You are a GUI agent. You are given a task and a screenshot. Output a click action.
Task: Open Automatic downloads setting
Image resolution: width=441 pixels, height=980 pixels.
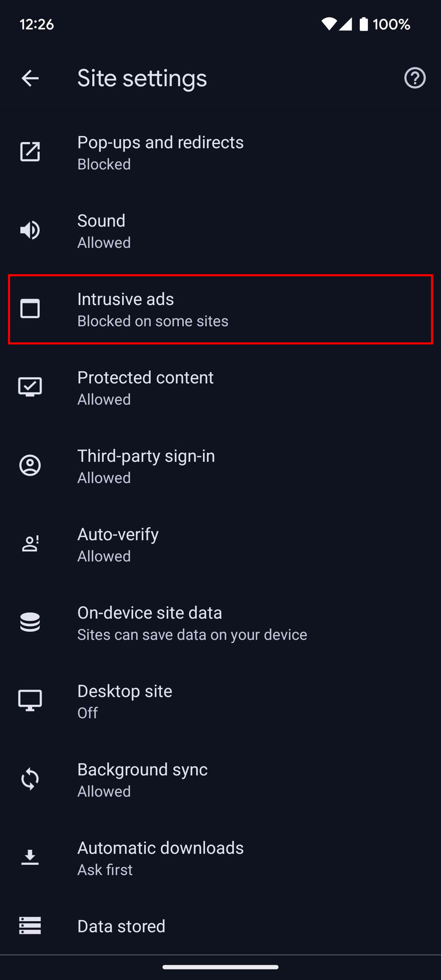pyautogui.click(x=160, y=858)
